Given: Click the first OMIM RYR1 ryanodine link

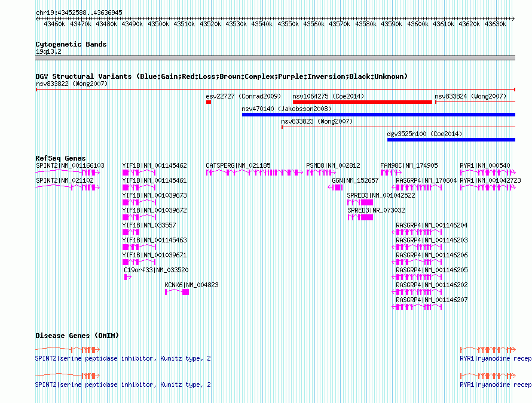Looking at the screenshot, I should tap(496, 358).
